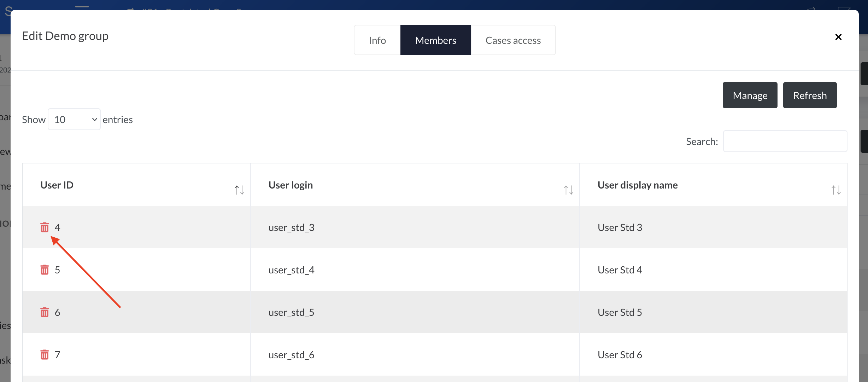The image size is (868, 382).
Task: Refresh the members list
Action: pyautogui.click(x=810, y=95)
